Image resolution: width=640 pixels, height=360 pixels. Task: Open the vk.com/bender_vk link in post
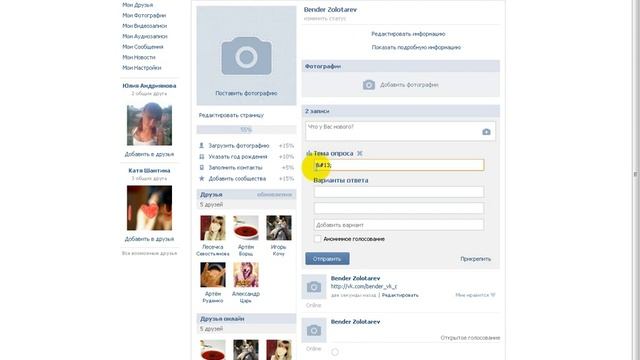pos(364,287)
